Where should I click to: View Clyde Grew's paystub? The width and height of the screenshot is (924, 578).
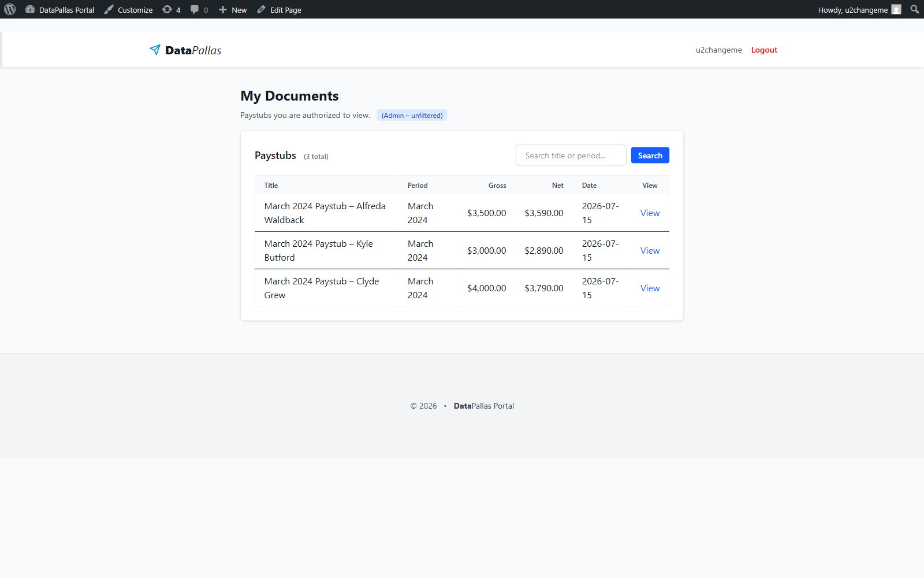click(x=650, y=288)
